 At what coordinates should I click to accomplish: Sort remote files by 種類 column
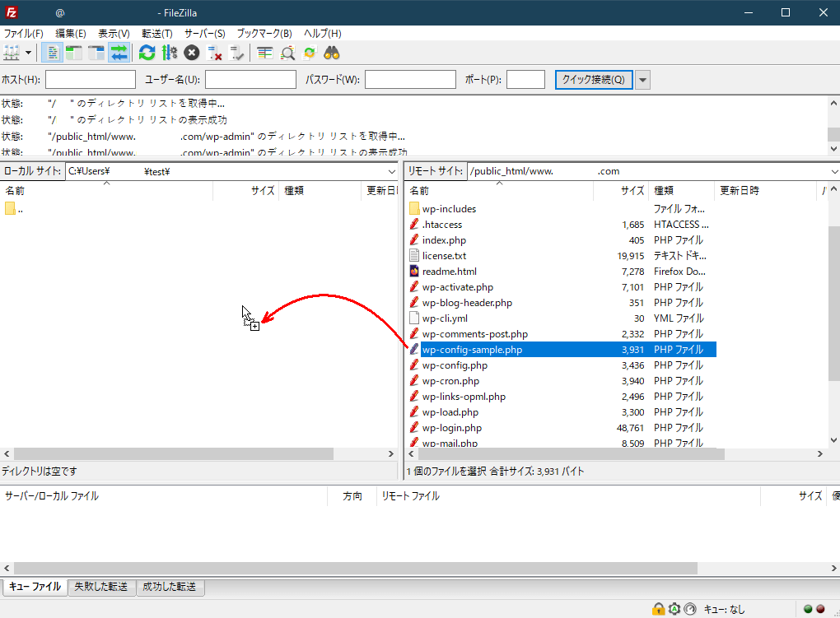(681, 191)
